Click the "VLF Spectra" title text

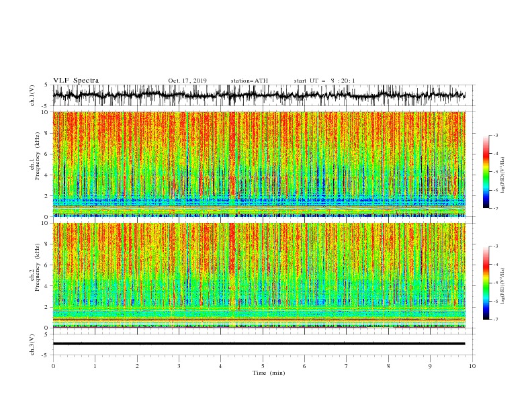click(x=76, y=81)
